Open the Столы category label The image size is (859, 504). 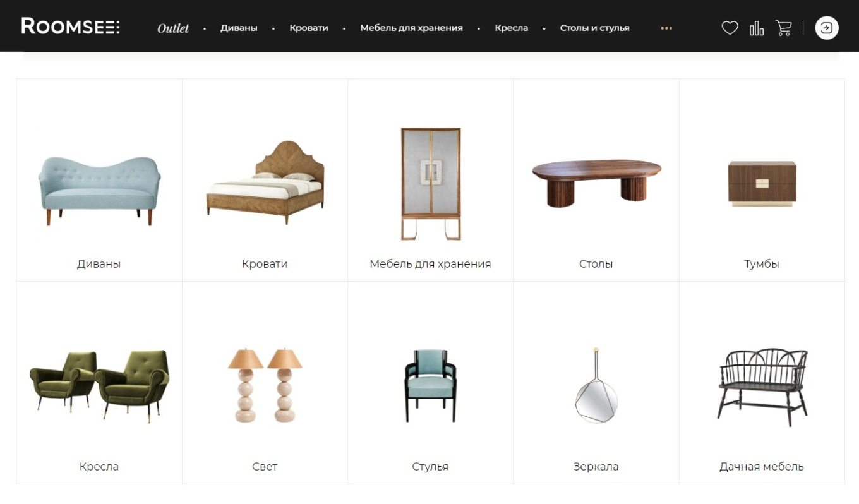(x=596, y=264)
